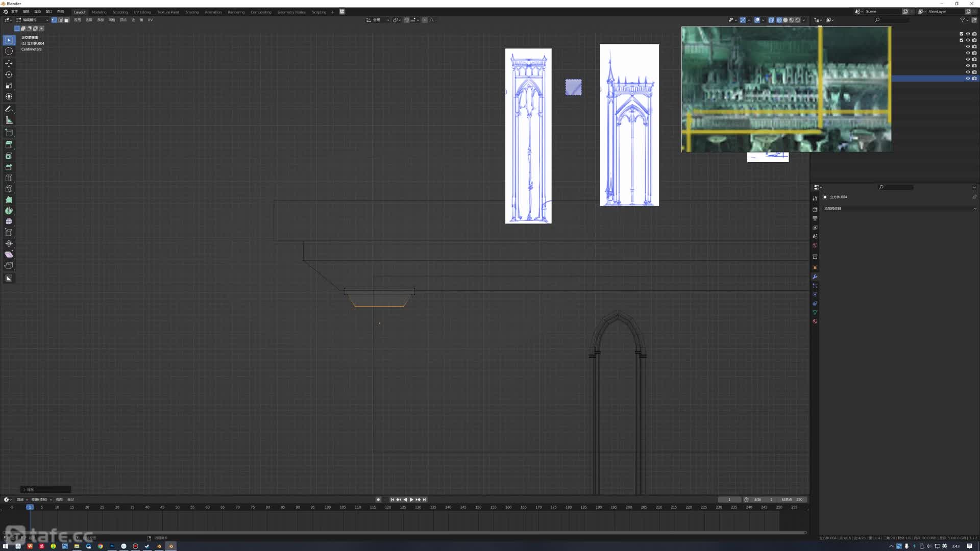Select the Transform tool
Screen dimensions: 980x551
coord(9,96)
